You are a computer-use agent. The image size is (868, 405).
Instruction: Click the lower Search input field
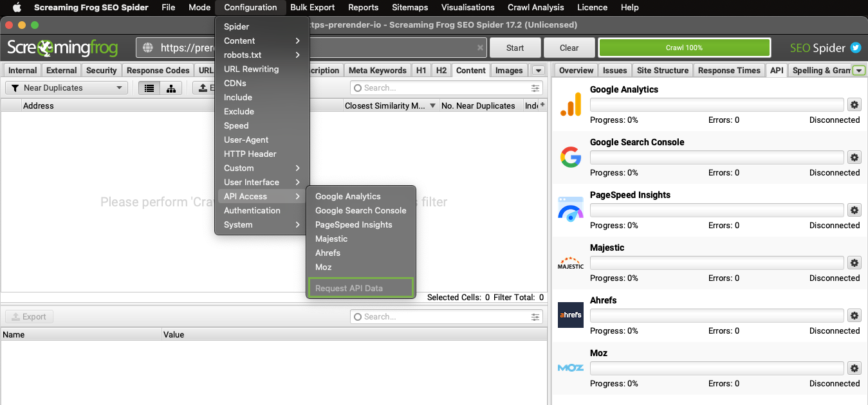click(447, 317)
